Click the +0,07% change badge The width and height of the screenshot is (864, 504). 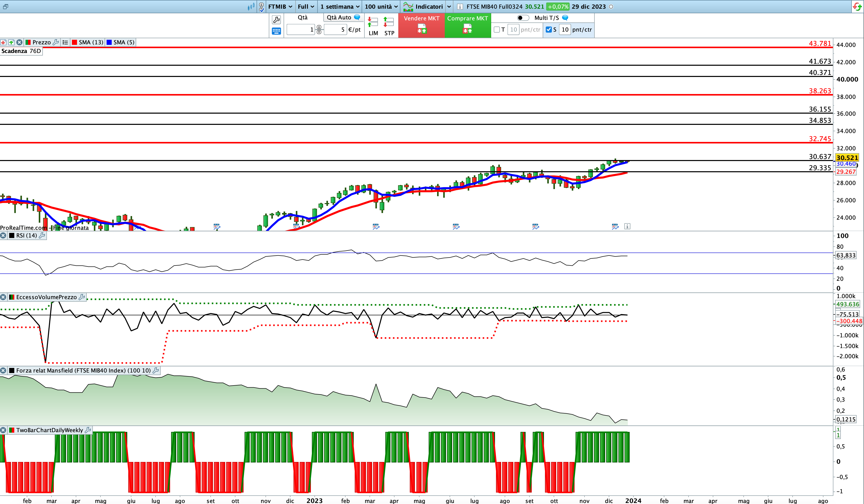point(558,7)
